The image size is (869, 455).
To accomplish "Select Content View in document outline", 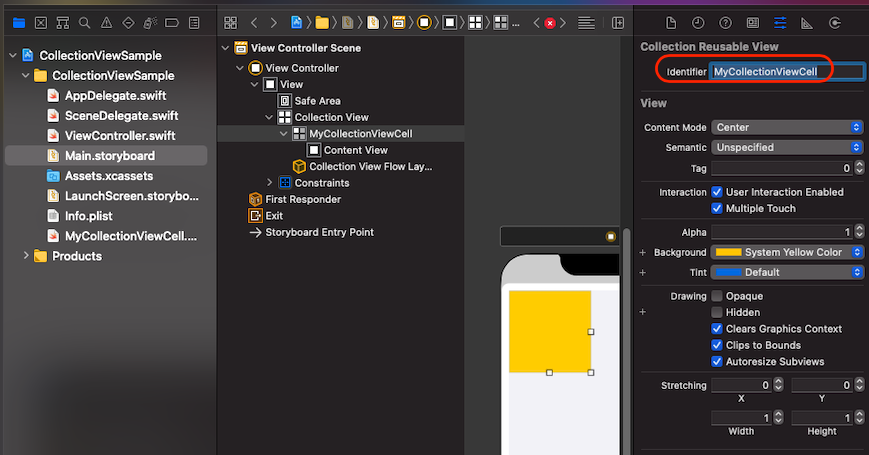I will point(356,150).
